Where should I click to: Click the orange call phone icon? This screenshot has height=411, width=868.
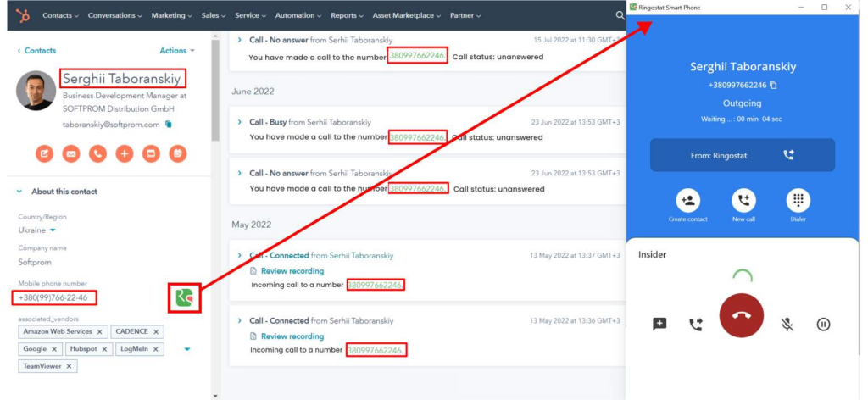click(x=97, y=153)
